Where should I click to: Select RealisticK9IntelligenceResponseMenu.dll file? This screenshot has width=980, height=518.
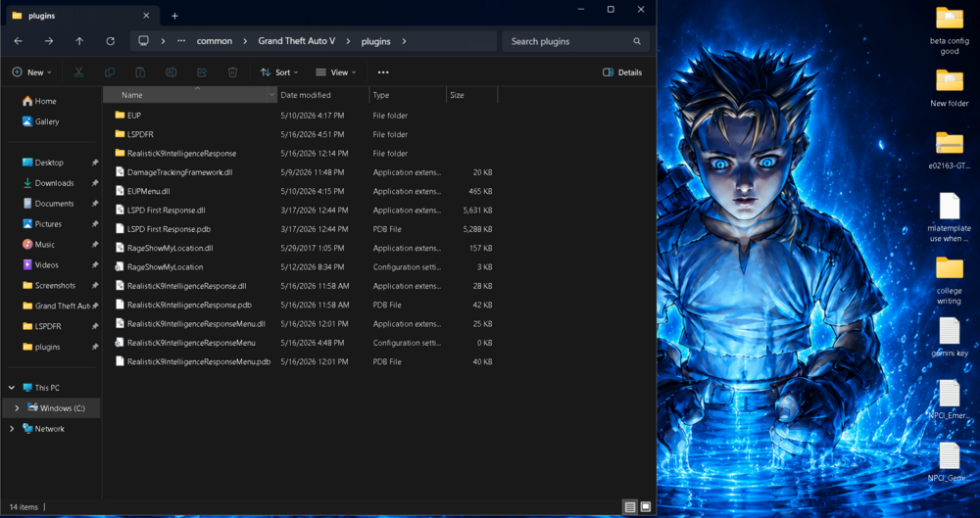point(190,324)
